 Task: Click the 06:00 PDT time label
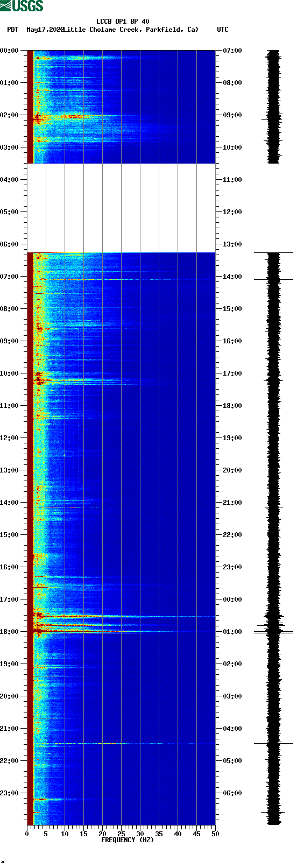(9, 244)
